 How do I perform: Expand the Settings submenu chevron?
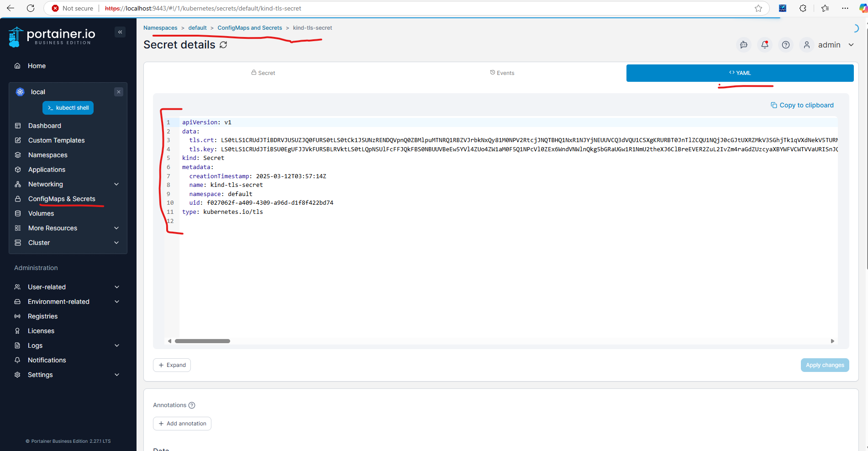[117, 375]
